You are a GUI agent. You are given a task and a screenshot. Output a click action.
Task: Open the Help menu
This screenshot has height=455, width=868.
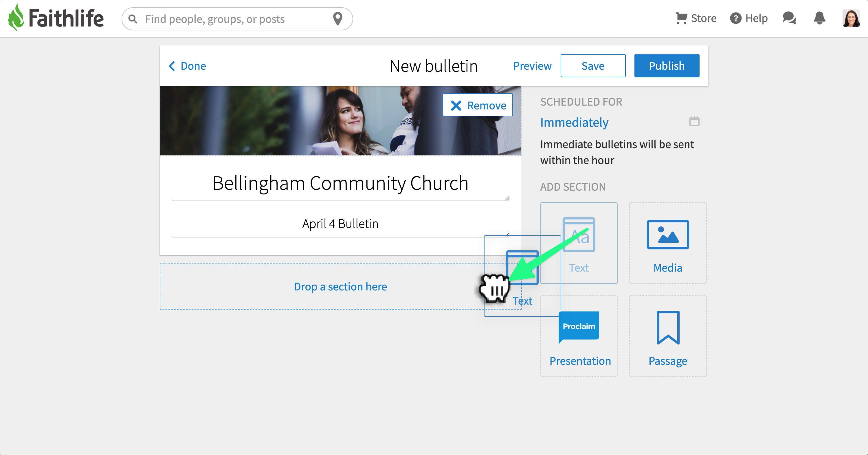[x=749, y=18]
